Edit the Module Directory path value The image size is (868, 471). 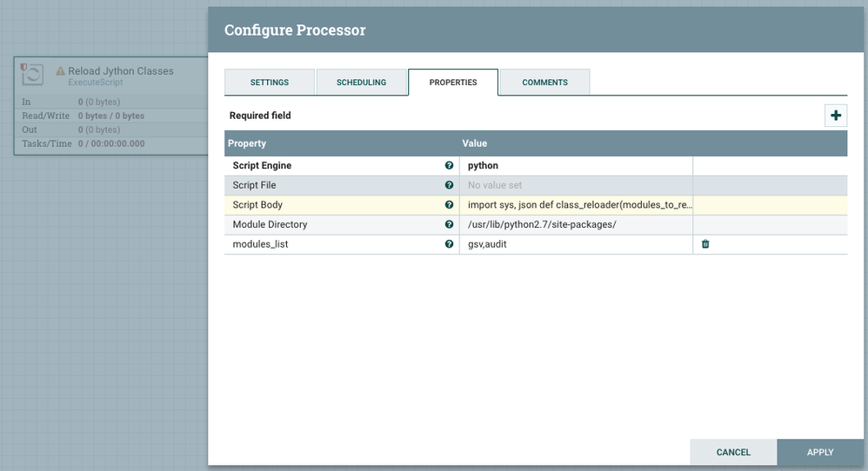[574, 224]
